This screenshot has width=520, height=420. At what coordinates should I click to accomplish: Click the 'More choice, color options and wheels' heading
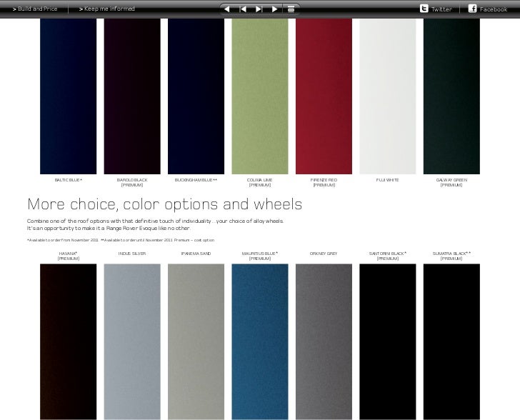[x=165, y=204]
